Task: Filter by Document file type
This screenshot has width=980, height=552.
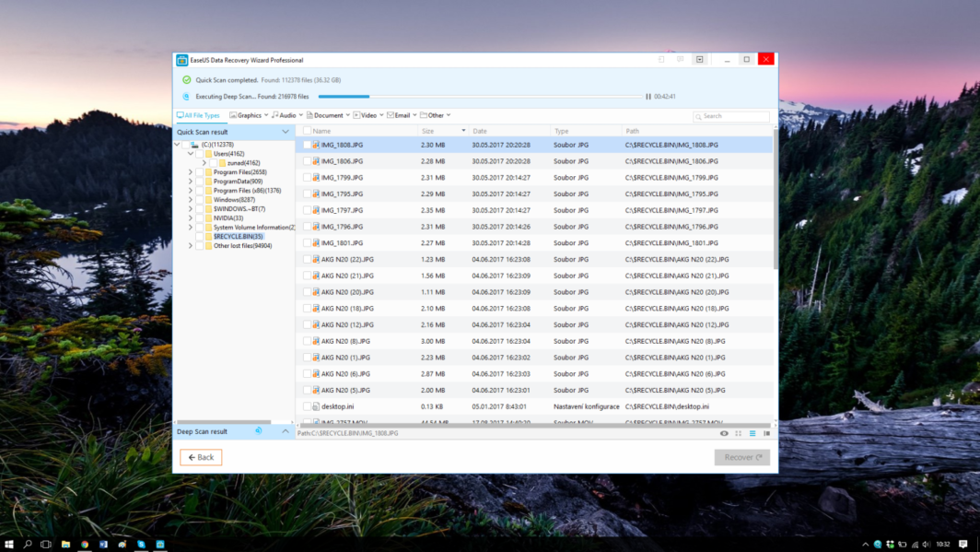Action: pos(328,116)
